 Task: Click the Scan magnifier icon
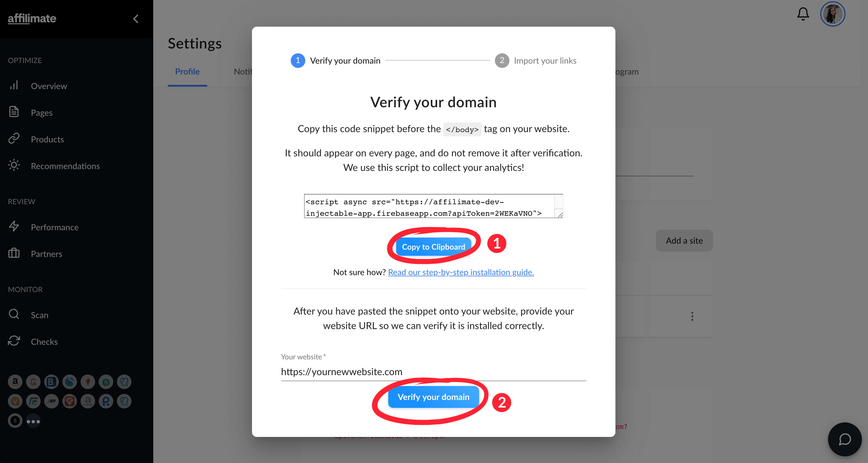(x=14, y=314)
